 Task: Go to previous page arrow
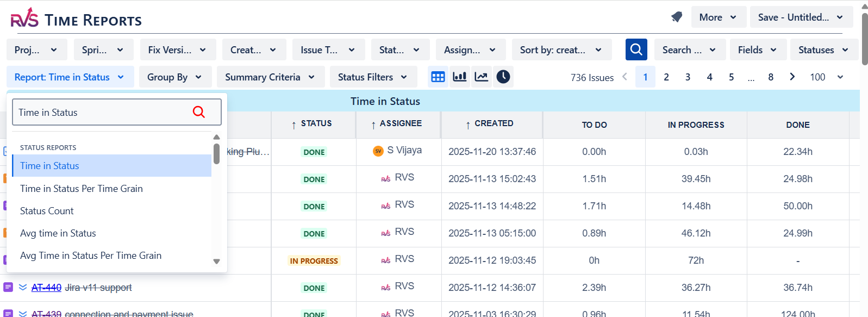625,77
